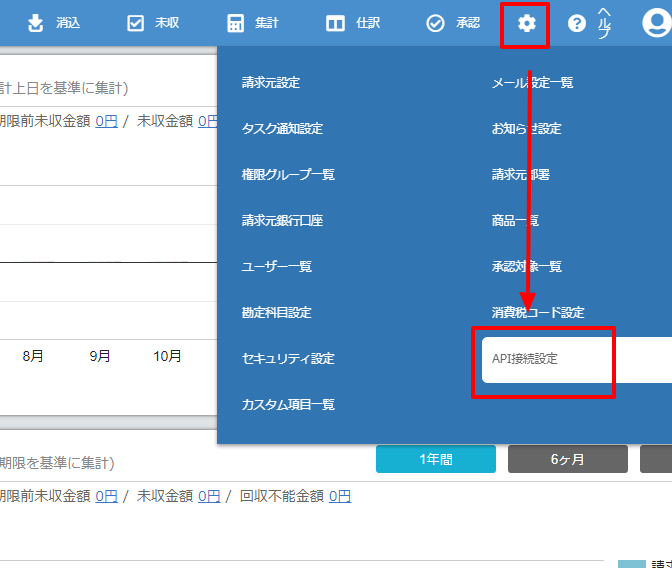Click upper 期限前未収金額 0円 link
This screenshot has width=672, height=568.
tap(106, 121)
